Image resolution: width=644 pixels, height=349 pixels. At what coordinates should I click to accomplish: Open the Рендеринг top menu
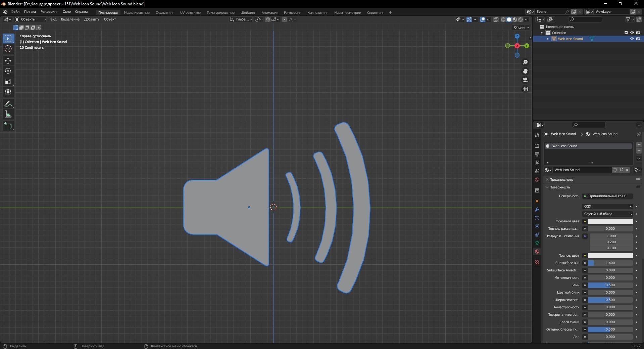click(x=49, y=12)
